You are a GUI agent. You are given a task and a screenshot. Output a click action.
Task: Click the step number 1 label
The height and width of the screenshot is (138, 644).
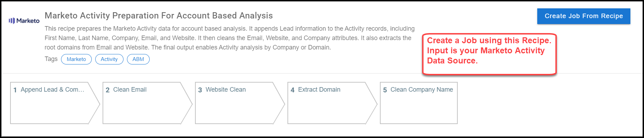tap(15, 90)
